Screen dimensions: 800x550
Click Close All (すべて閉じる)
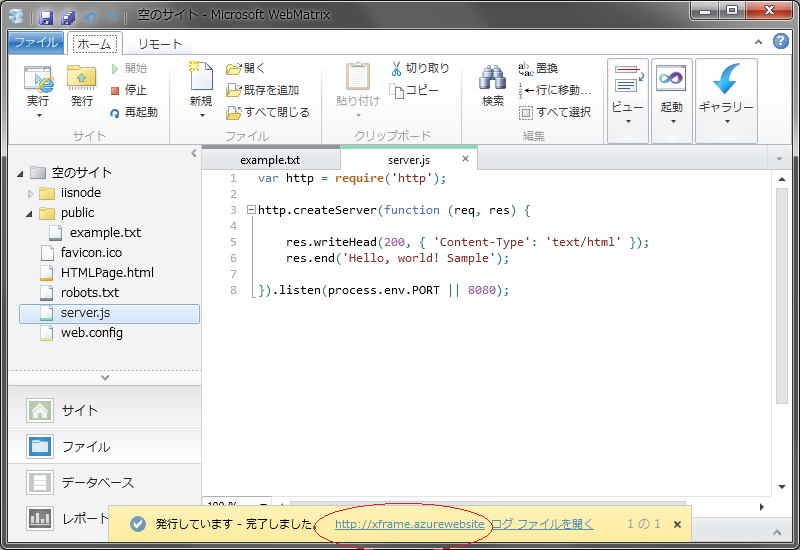pos(268,112)
